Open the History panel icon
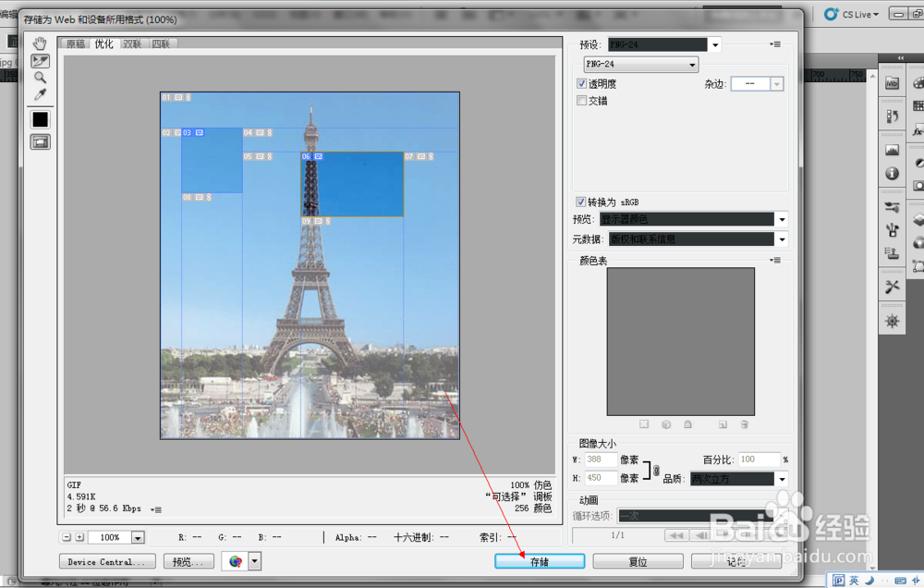The width and height of the screenshot is (924, 588). 893,116
